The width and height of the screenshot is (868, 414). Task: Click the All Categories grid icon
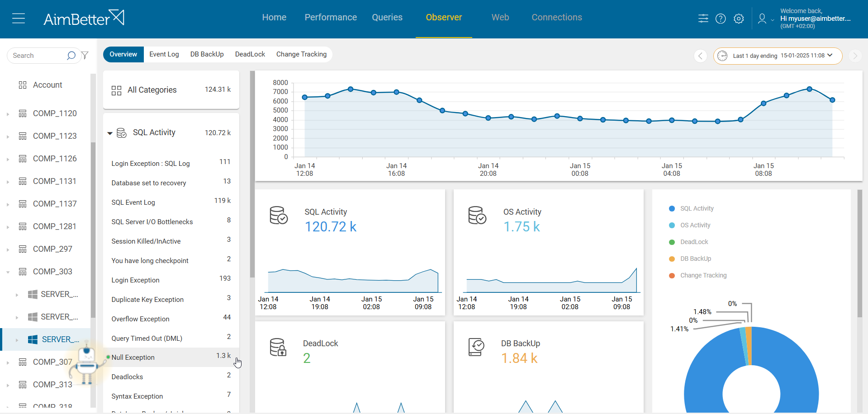pyautogui.click(x=116, y=90)
